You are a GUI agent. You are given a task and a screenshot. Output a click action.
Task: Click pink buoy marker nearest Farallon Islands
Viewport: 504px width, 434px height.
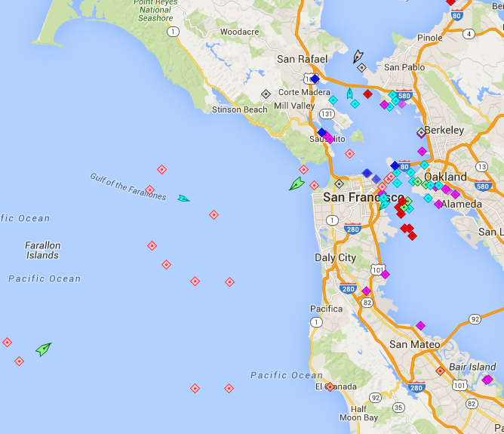[x=152, y=245]
